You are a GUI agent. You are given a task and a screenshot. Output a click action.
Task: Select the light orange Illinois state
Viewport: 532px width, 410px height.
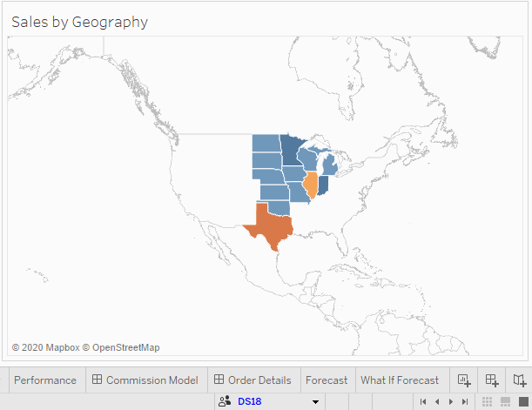pos(310,185)
